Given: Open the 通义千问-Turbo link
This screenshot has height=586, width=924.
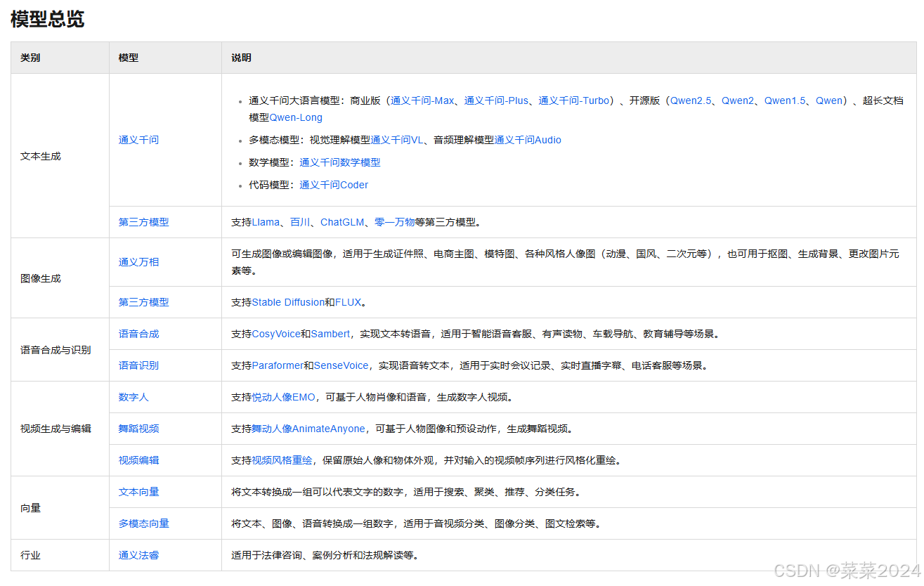Looking at the screenshot, I should (x=573, y=100).
